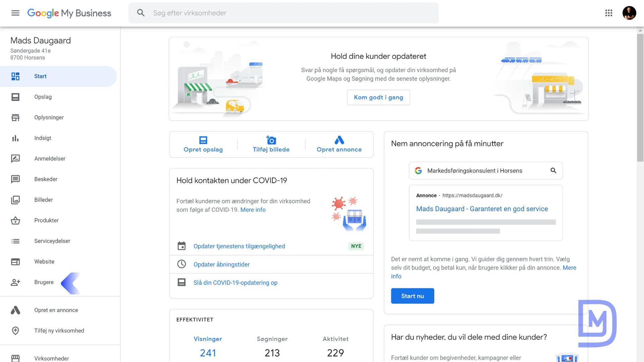Open the account profile avatar
Image resolution: width=644 pixels, height=362 pixels.
(629, 13)
